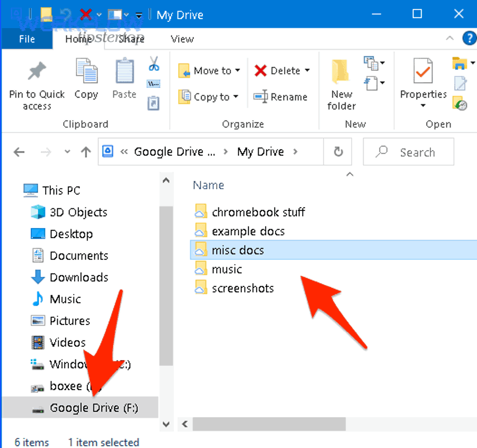
Task: Switch to the View ribbon tab
Action: tap(182, 39)
